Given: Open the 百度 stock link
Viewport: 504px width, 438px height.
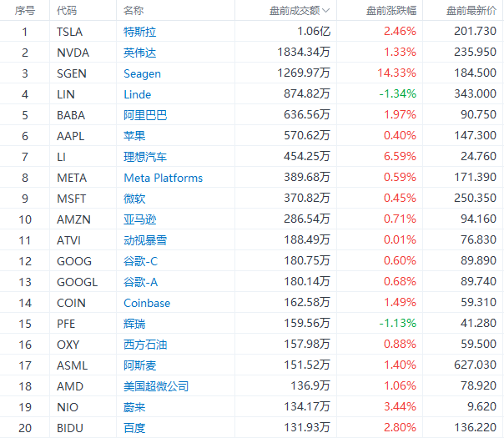Looking at the screenshot, I should [x=134, y=428].
